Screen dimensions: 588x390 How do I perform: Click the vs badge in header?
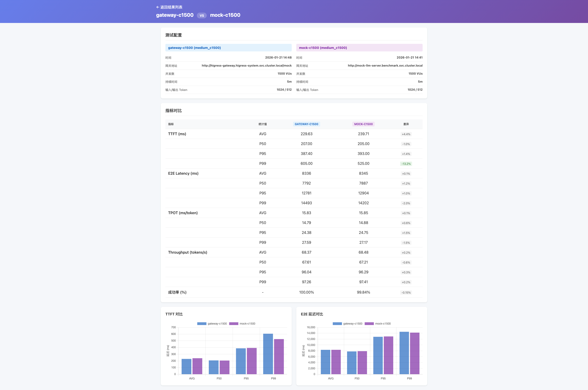coord(202,15)
